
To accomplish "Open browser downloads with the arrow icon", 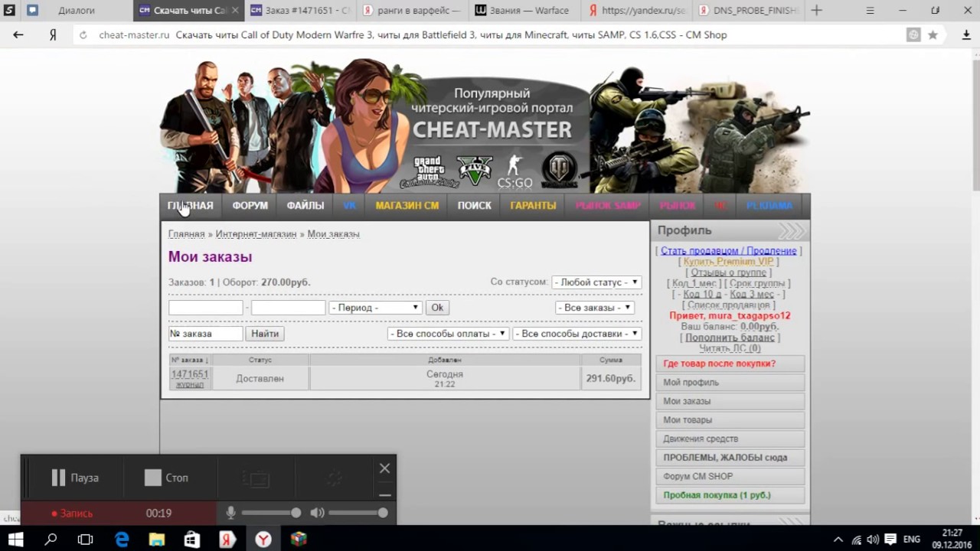I will (966, 34).
